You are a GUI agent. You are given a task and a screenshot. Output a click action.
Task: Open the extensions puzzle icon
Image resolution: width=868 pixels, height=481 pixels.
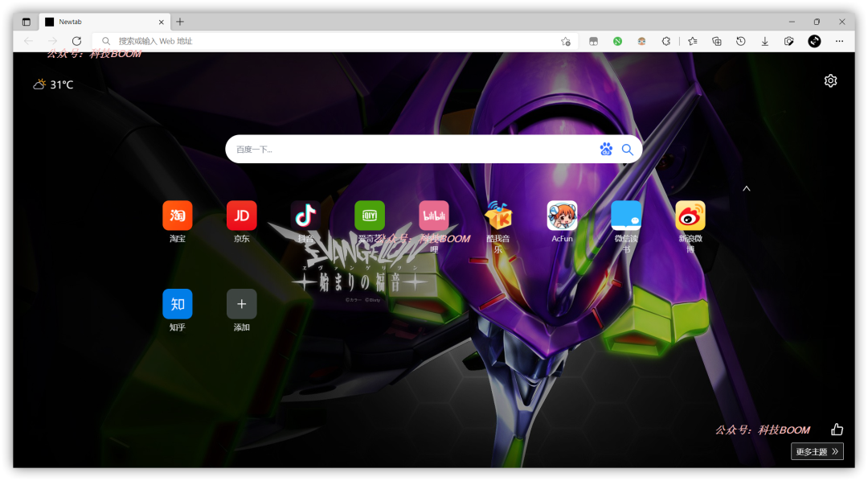pos(666,41)
